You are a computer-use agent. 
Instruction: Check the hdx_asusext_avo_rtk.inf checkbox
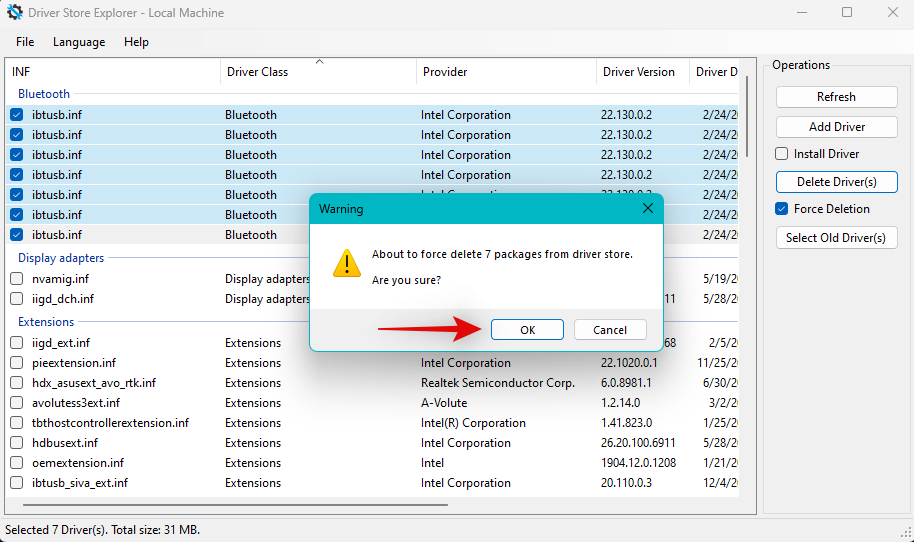click(x=17, y=383)
